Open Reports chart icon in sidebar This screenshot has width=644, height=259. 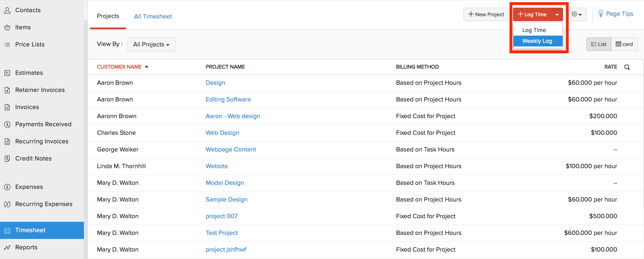(7, 247)
